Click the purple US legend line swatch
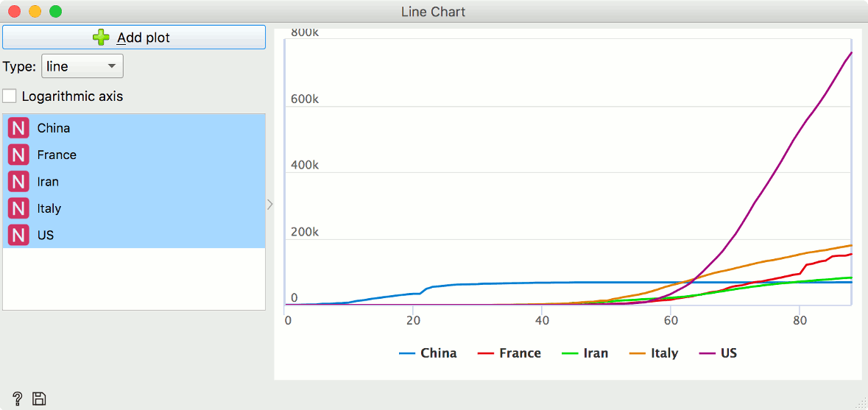The width and height of the screenshot is (868, 410). (706, 353)
